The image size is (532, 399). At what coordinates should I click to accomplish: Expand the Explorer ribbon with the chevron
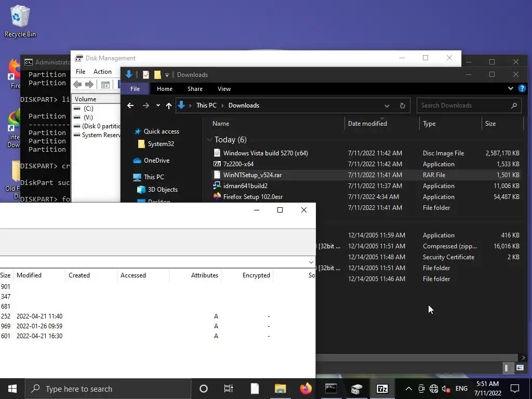point(510,88)
